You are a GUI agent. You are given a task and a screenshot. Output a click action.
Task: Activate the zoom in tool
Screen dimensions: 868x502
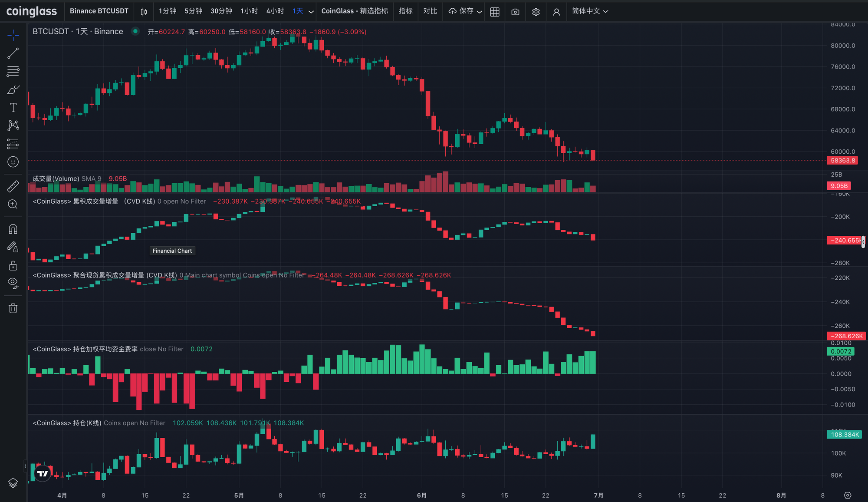tap(13, 204)
